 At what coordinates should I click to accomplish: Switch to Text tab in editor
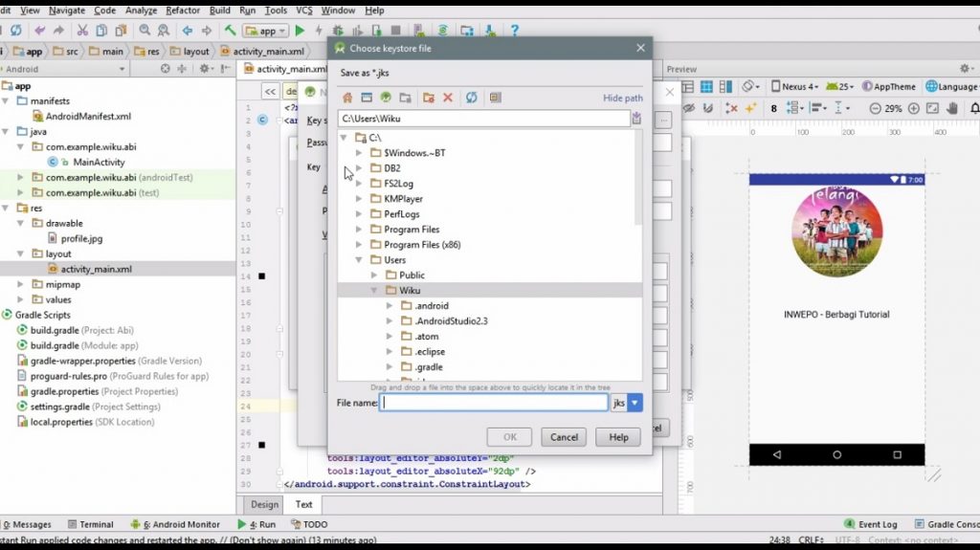(x=303, y=504)
